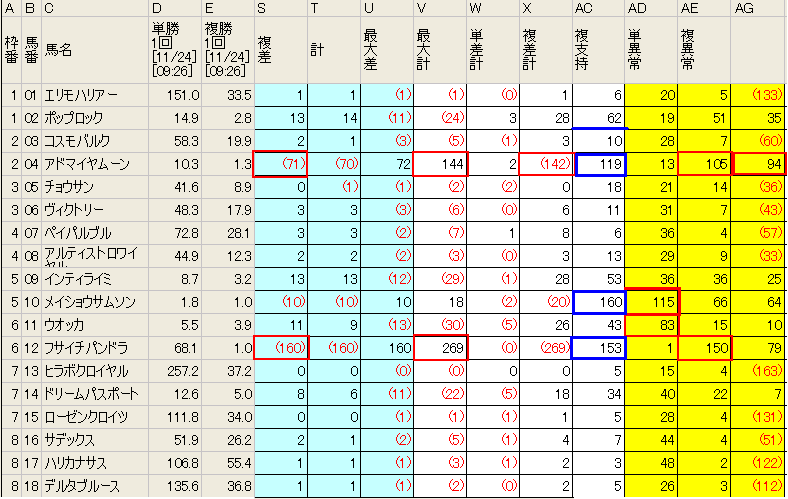Select horse name サデックス
This screenshot has width=788, height=499.
click(x=69, y=440)
